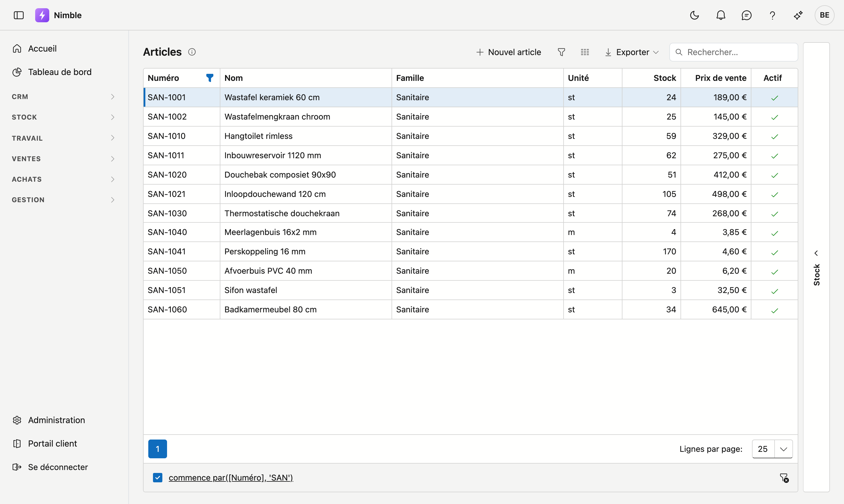Viewport: 844px width, 504px height.
Task: Click Numéro column blue filter icon
Action: tap(210, 78)
